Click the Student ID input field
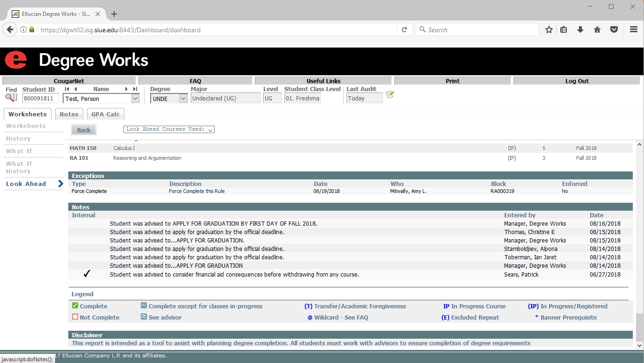 pos(41,99)
